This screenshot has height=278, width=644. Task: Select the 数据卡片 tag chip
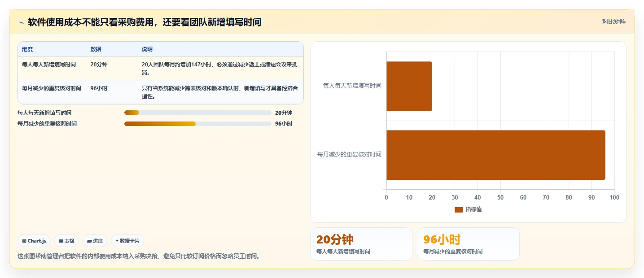click(x=127, y=241)
